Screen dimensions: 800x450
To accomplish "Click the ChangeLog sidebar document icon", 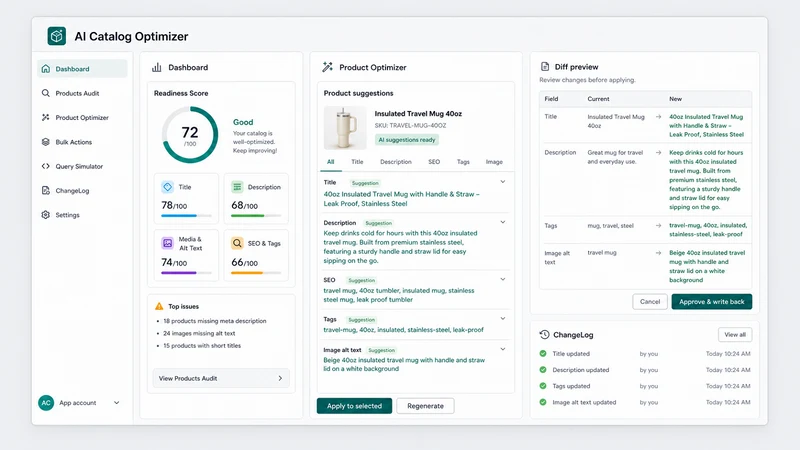I will [x=45, y=190].
